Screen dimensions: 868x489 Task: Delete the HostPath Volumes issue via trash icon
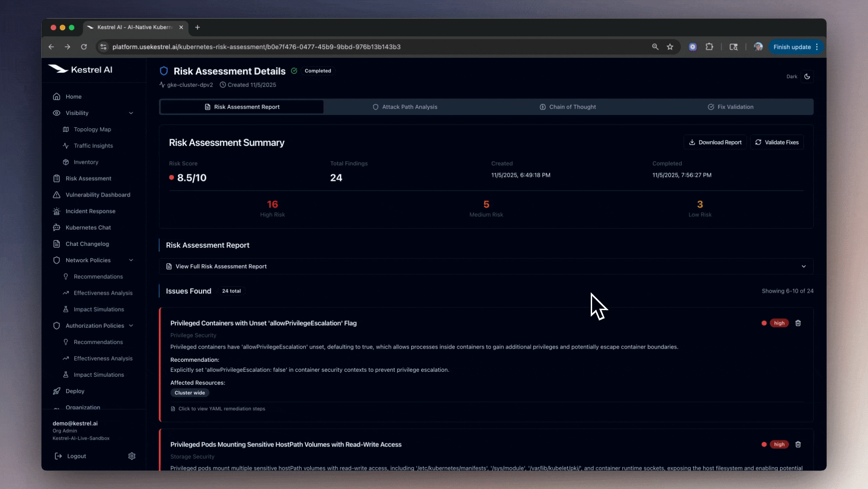[798, 445]
